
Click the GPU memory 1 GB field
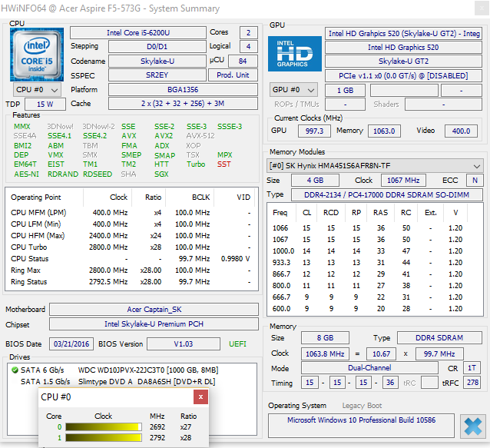tap(345, 91)
